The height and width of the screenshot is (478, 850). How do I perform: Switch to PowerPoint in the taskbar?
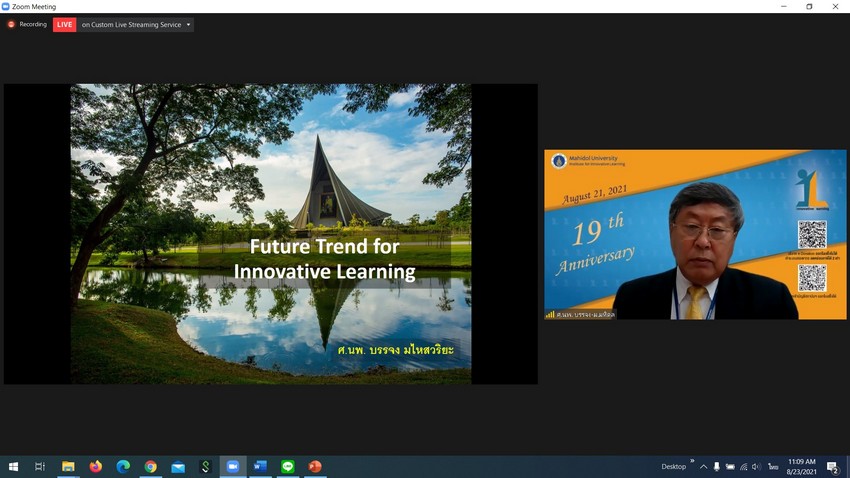pyautogui.click(x=315, y=466)
